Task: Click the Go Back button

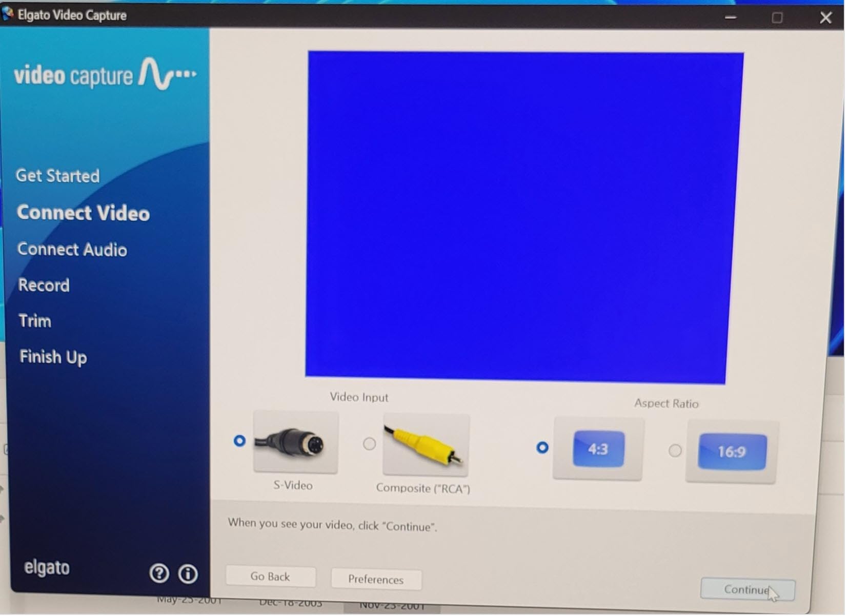Action: coord(270,577)
